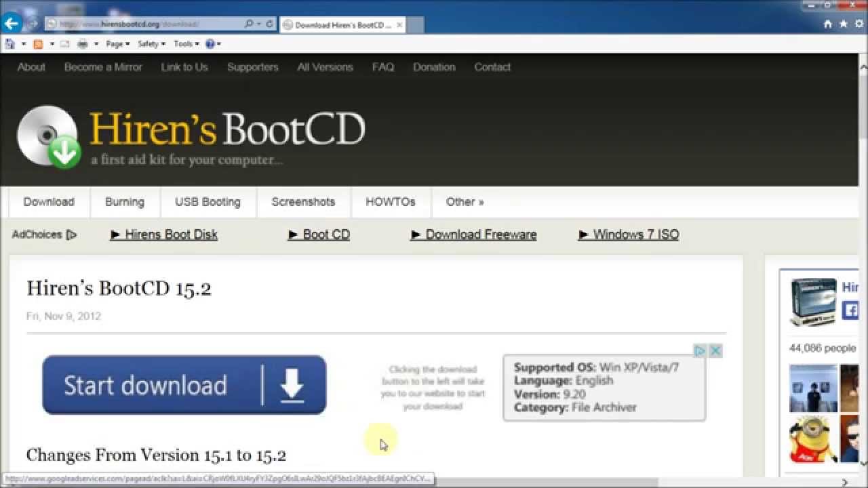Open the gear Tools icon in title bar
The width and height of the screenshot is (868, 488).
pos(858,24)
